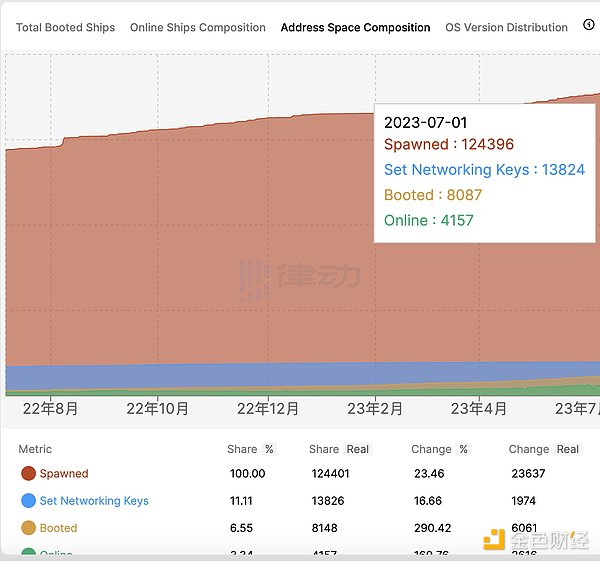Toggle the Set Networking Keys series
The width and height of the screenshot is (600, 561).
pyautogui.click(x=94, y=501)
